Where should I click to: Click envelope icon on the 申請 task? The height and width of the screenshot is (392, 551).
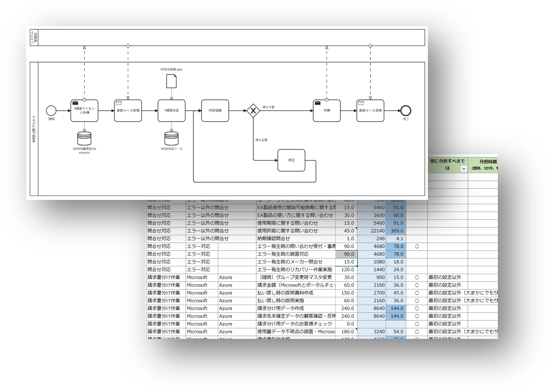pyautogui.click(x=317, y=103)
